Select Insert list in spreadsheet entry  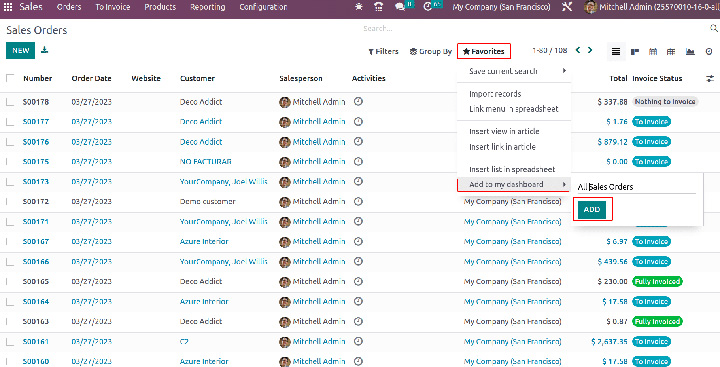tap(512, 169)
